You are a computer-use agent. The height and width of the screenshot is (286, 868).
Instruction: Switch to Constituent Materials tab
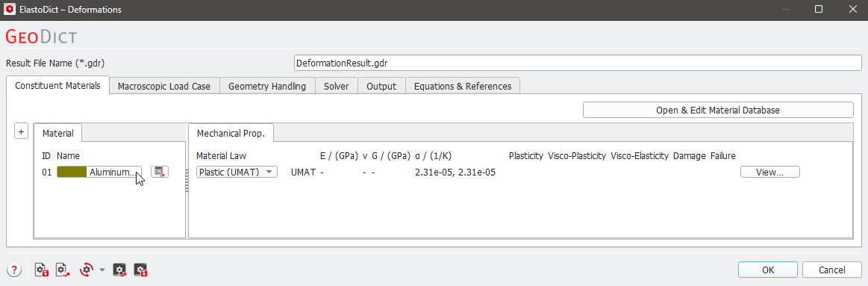click(57, 86)
